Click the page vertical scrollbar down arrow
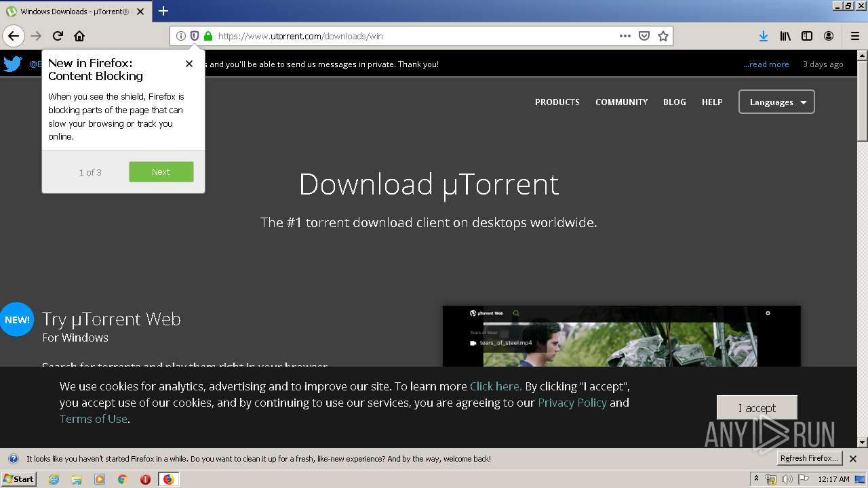 pyautogui.click(x=862, y=443)
